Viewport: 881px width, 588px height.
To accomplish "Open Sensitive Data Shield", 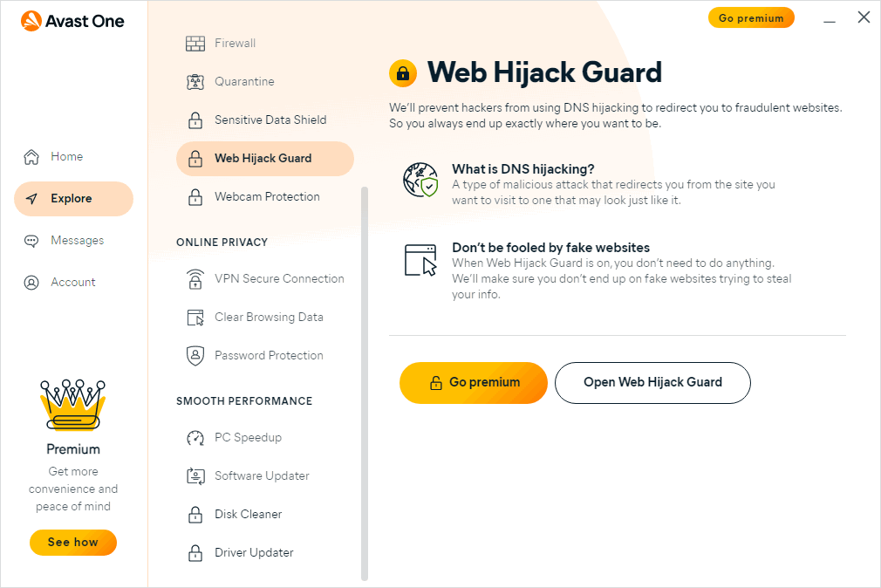I will pyautogui.click(x=265, y=120).
